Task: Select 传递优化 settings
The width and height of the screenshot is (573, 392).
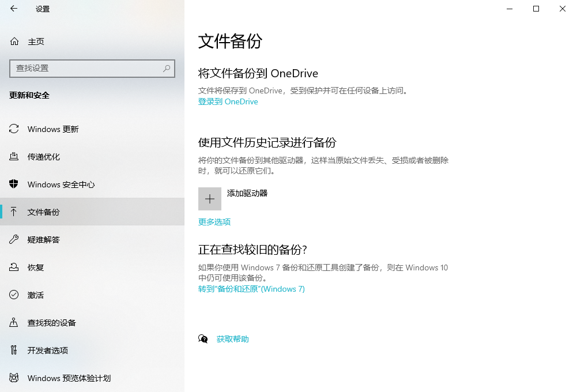Action: (45, 157)
